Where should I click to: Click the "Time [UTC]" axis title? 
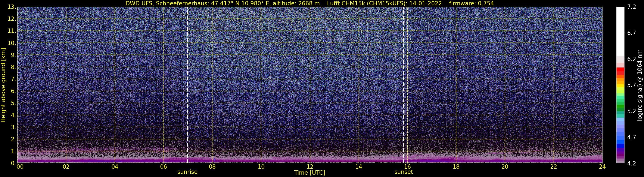[310, 173]
